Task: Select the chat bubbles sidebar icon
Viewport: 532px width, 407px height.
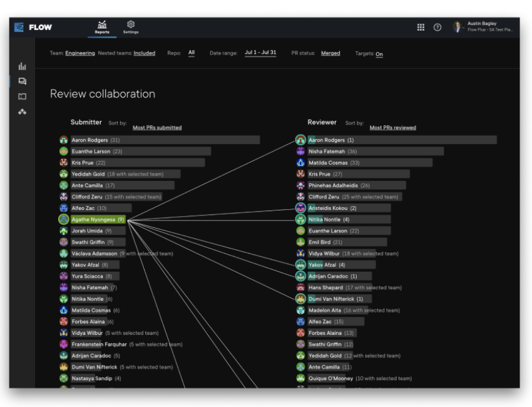Action: click(x=23, y=81)
